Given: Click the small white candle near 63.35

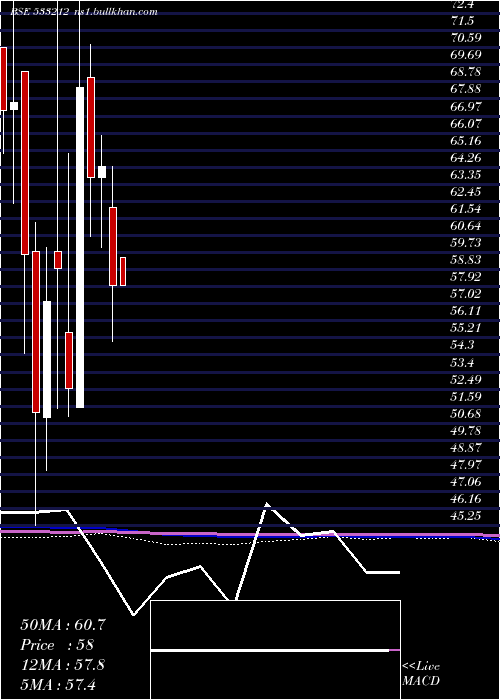Looking at the screenshot, I should coord(102,172).
